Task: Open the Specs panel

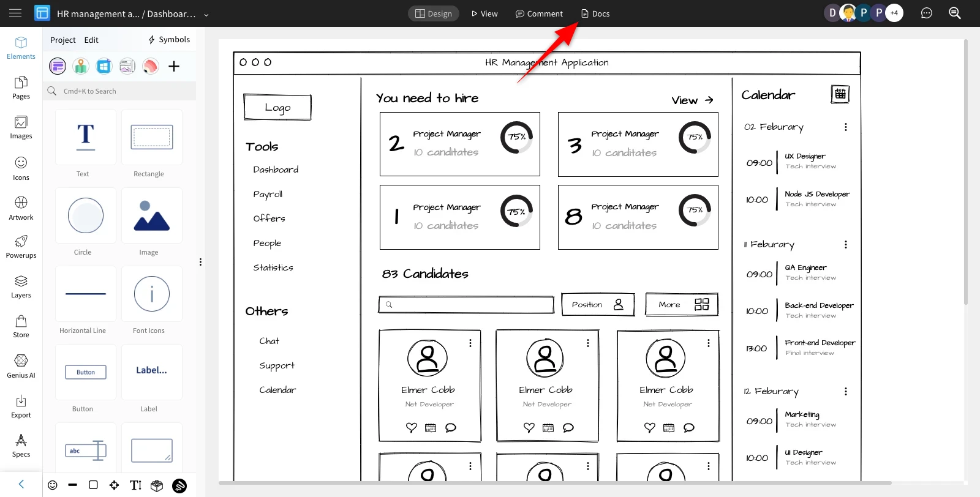Action: tap(21, 446)
